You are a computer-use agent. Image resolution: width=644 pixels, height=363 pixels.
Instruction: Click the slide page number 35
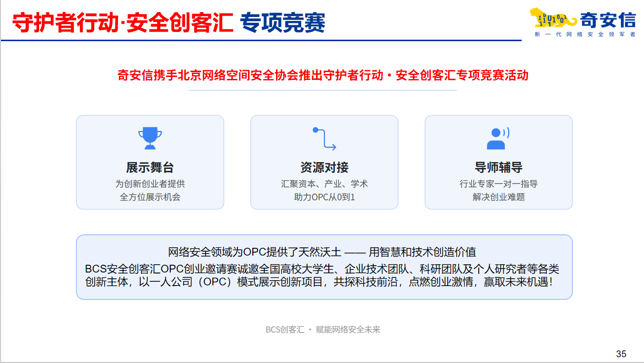tap(621, 354)
